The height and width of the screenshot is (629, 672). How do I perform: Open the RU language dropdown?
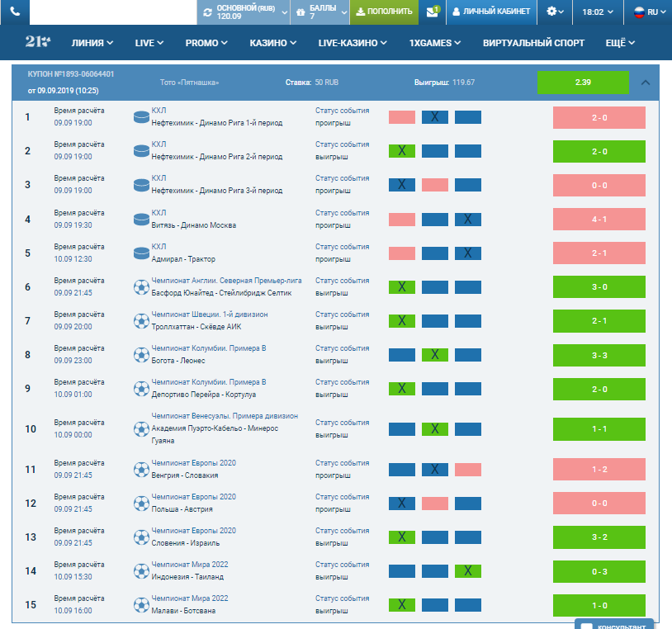tap(646, 12)
